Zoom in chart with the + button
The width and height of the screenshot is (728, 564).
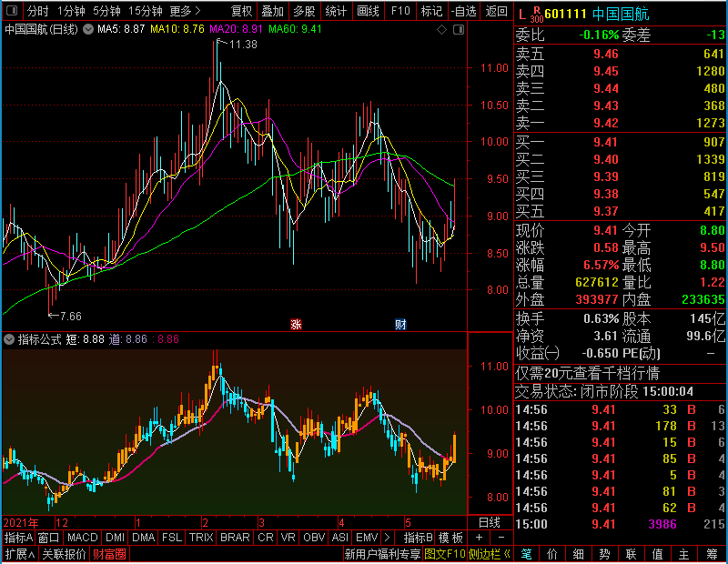[x=479, y=538]
